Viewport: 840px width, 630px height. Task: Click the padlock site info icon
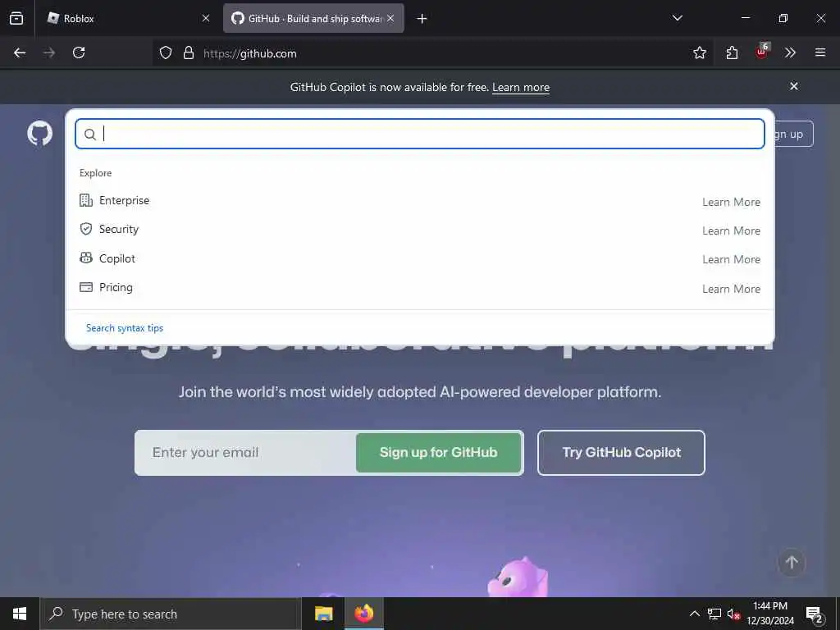tap(189, 52)
